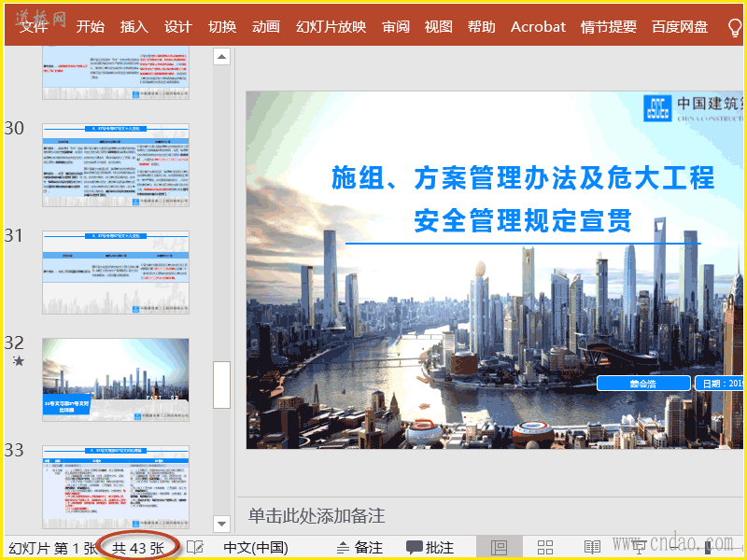Select the 情节提要 tab
The width and height of the screenshot is (747, 560).
[x=609, y=27]
